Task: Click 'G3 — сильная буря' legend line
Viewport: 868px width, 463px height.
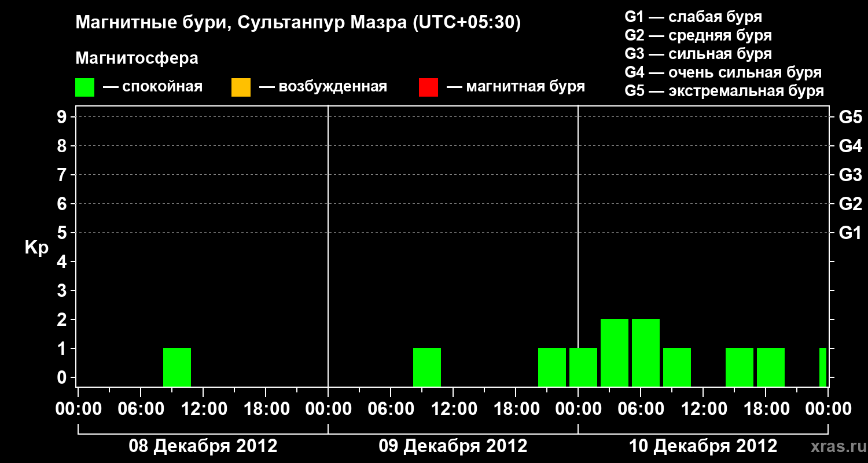Action: pyautogui.click(x=698, y=54)
